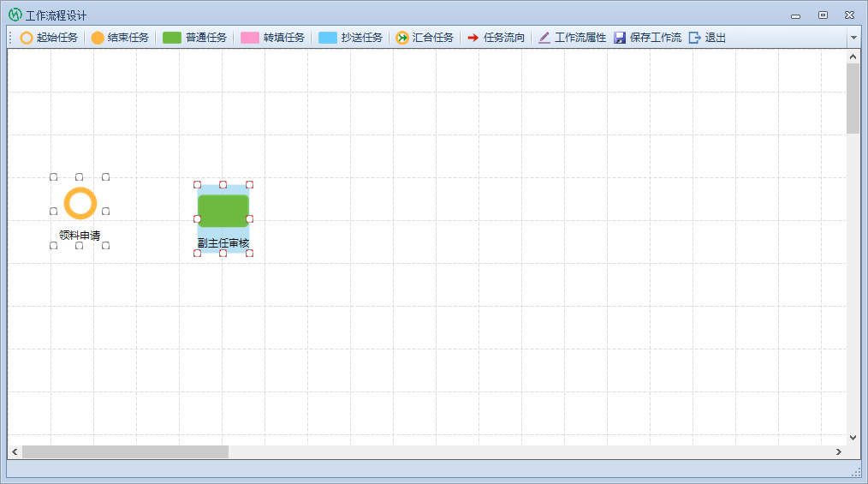The height and width of the screenshot is (484, 868).
Task: Select the green 副主任审核 task node
Action: tap(223, 211)
